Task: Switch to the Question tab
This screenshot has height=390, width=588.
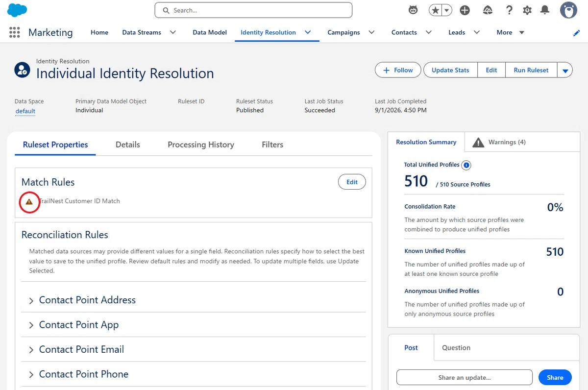Action: (456, 347)
